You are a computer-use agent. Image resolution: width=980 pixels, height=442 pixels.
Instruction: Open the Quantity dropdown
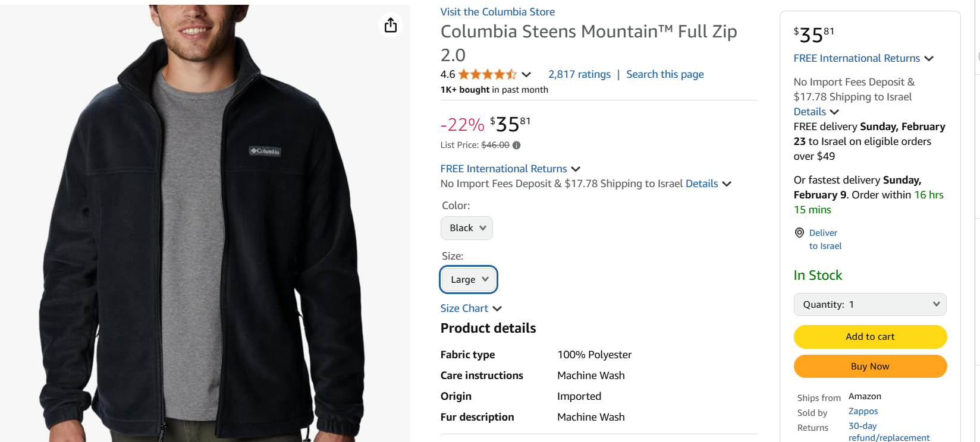coord(869,305)
